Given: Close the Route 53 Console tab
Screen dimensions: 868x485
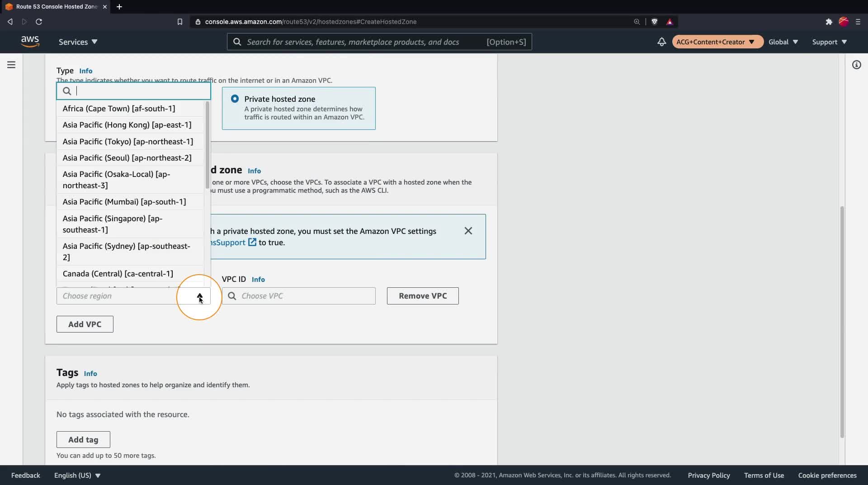Looking at the screenshot, I should (105, 7).
